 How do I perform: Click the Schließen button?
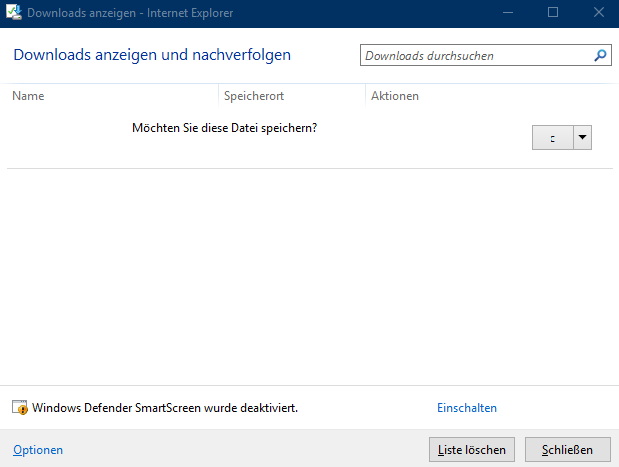pyautogui.click(x=568, y=450)
